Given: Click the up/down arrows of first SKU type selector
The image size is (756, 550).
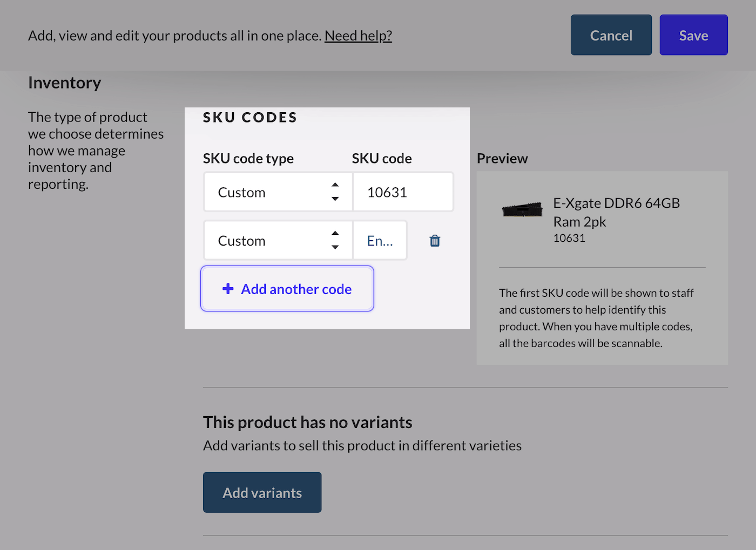Looking at the screenshot, I should tap(335, 192).
